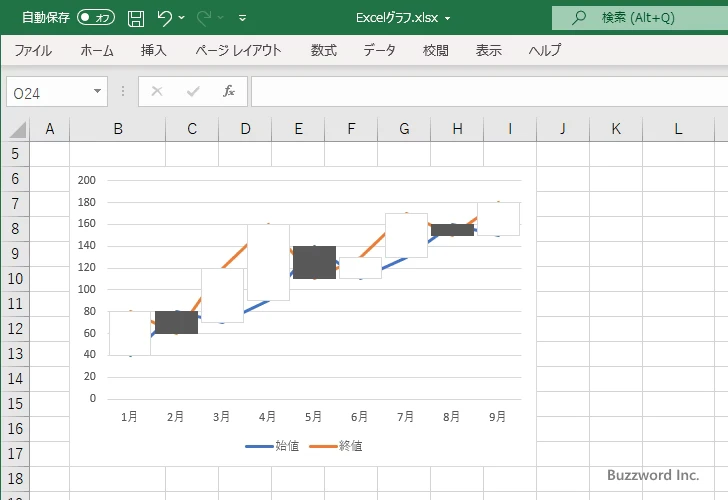Click the 3月 horizontal axis label
Image resolution: width=728 pixels, height=500 pixels.
(x=221, y=416)
